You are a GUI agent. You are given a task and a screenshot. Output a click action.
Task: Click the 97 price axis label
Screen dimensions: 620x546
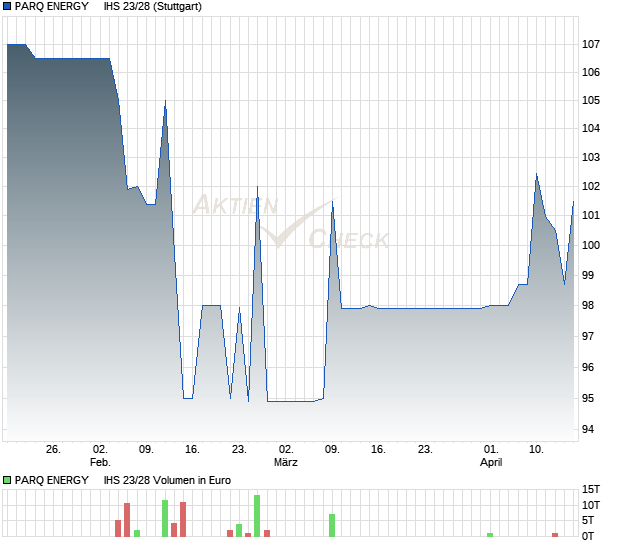pos(588,336)
